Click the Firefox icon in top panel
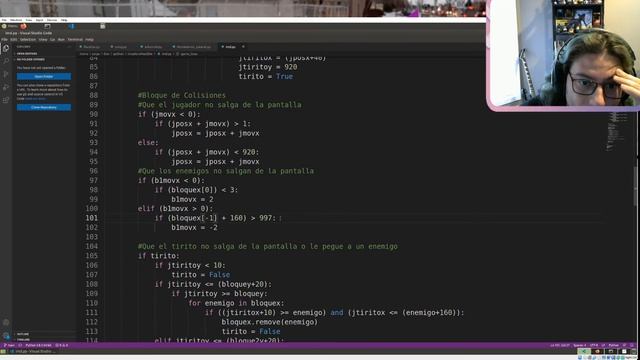Screen dimensions: 640x360 pos(23,26)
